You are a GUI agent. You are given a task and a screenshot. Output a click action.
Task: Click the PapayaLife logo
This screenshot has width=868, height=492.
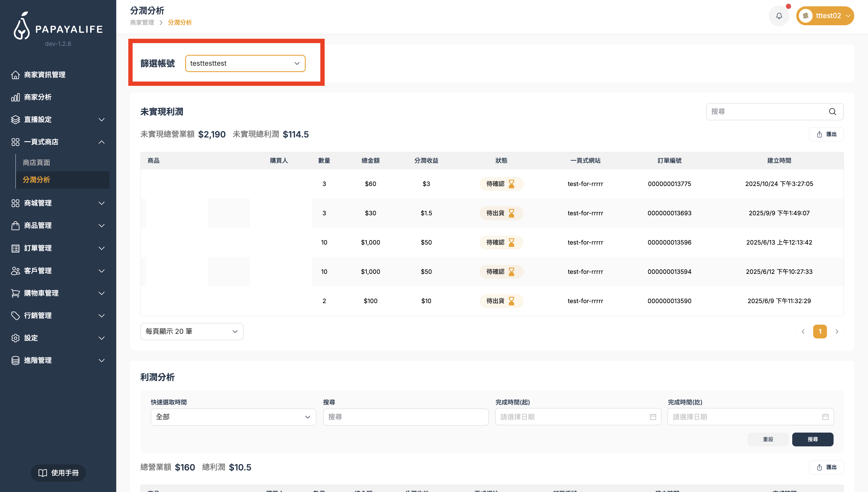click(58, 26)
